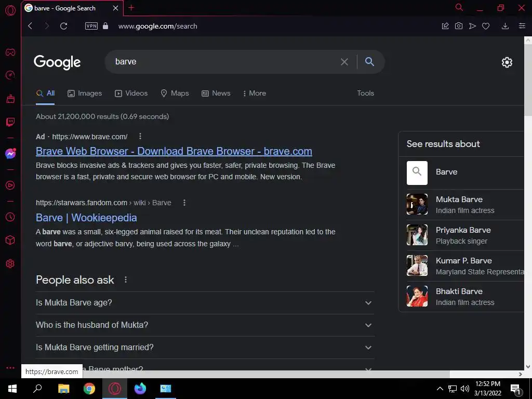
Task: Click the sidebar three-dots setup button
Action: tap(10, 368)
